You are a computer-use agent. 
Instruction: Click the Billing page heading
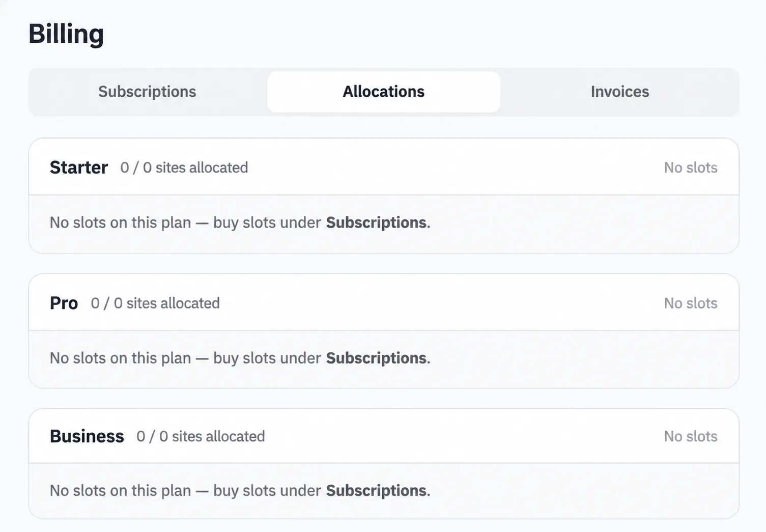[x=66, y=34]
